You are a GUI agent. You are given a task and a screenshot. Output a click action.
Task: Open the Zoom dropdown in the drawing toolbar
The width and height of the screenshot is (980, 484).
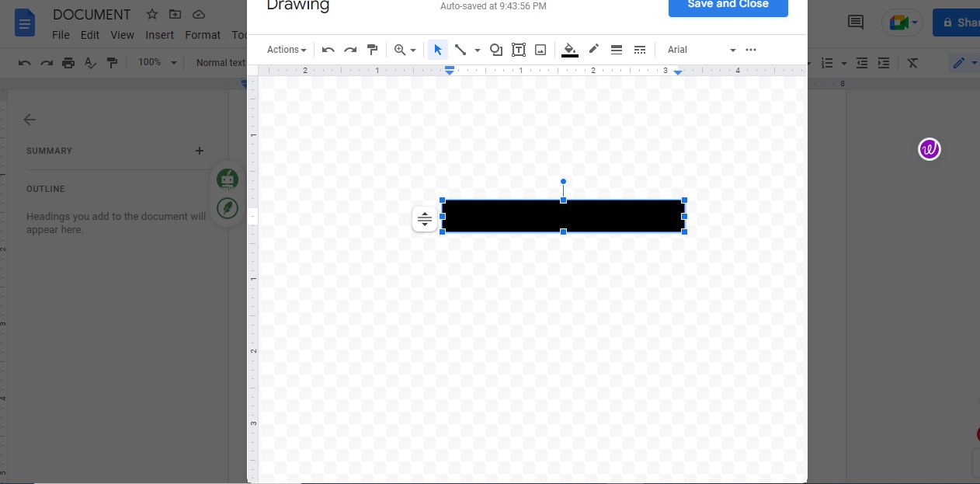click(x=404, y=49)
